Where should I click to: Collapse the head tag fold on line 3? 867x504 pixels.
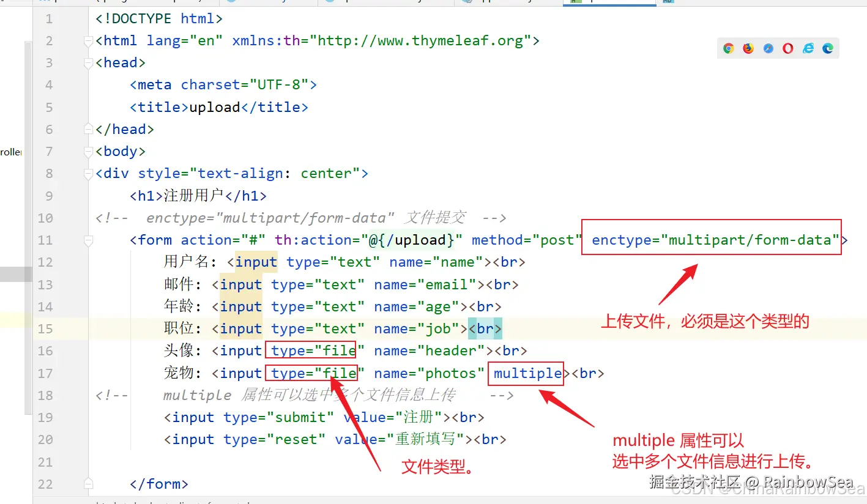tap(88, 63)
